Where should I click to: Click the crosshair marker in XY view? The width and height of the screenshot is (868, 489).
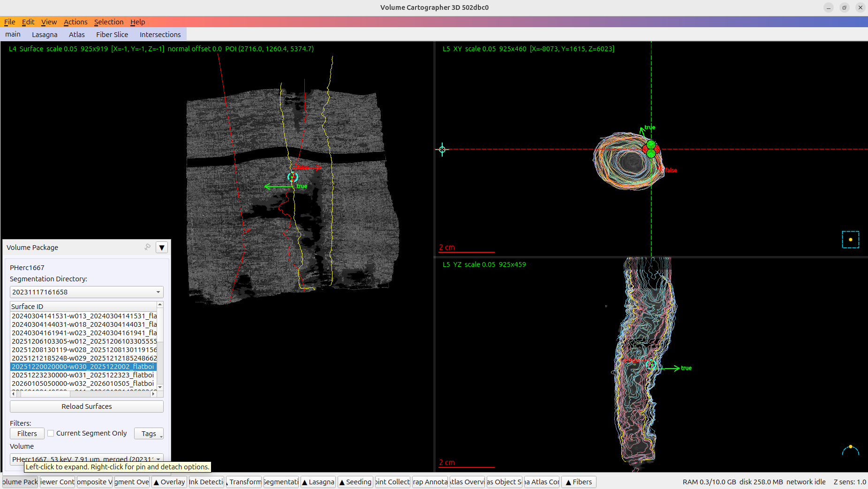(x=442, y=150)
